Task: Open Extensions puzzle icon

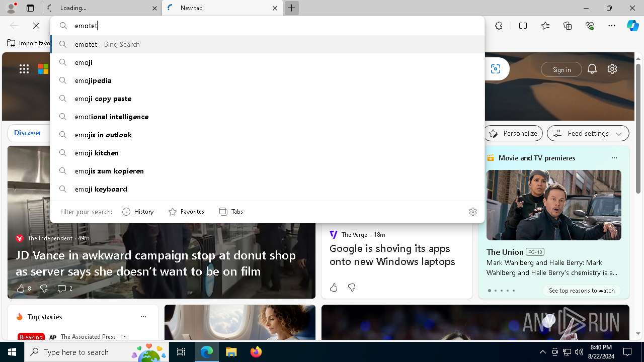Action: [x=499, y=26]
